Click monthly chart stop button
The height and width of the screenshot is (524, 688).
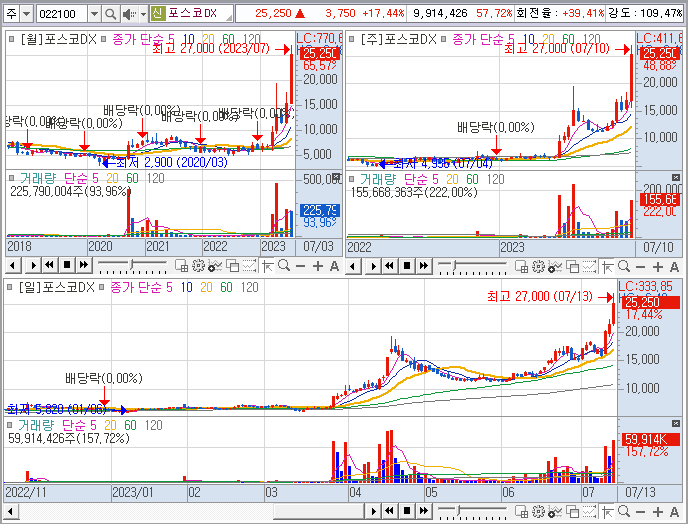click(67, 265)
